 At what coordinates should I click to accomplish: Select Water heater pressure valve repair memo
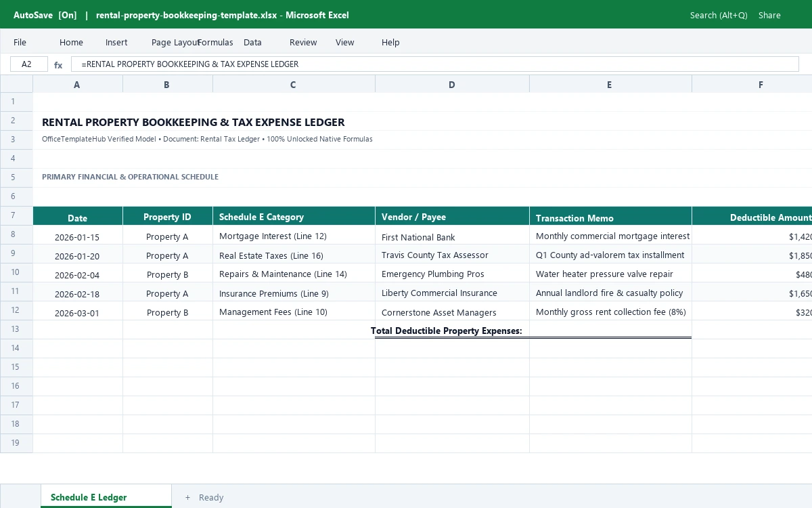coord(610,274)
